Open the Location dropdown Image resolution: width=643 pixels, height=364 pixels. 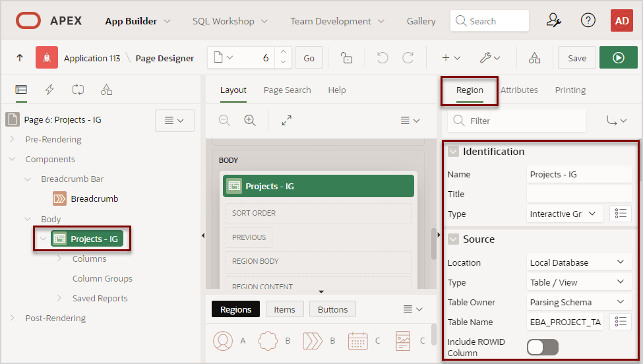coord(578,262)
